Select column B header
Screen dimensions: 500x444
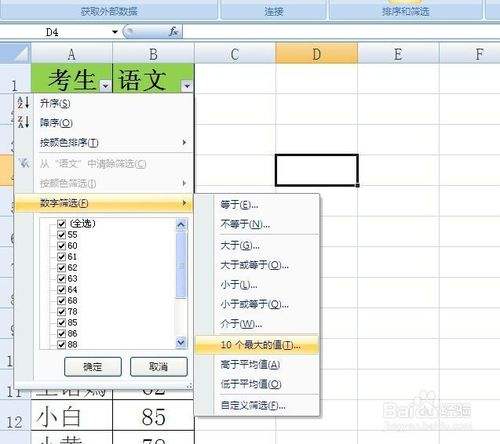click(x=153, y=53)
